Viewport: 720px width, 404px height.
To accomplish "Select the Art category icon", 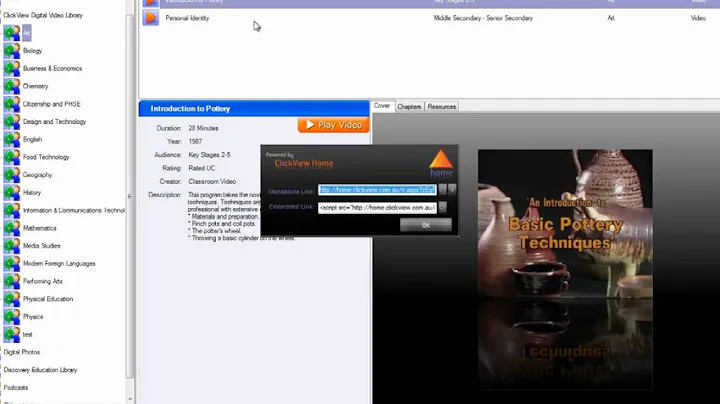I will (12, 33).
